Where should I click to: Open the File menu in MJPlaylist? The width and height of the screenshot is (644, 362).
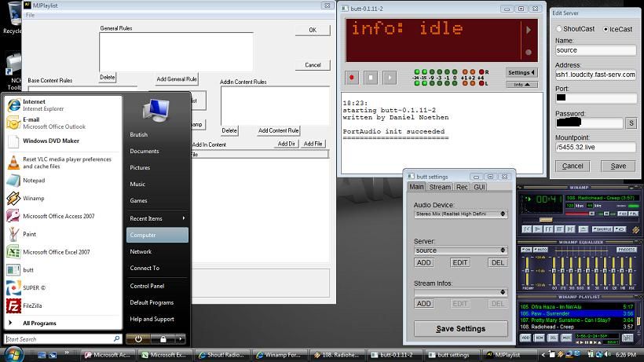(x=31, y=15)
